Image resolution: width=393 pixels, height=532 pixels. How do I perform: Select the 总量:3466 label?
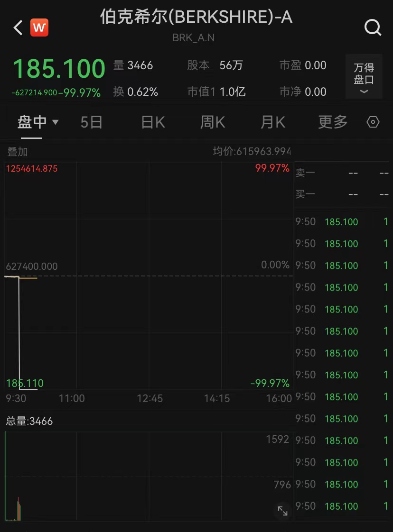[29, 422]
